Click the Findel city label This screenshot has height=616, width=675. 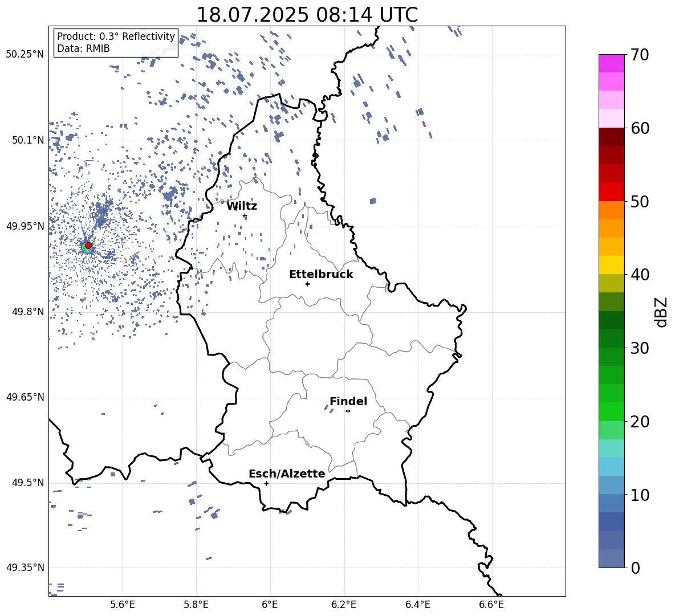click(x=348, y=401)
